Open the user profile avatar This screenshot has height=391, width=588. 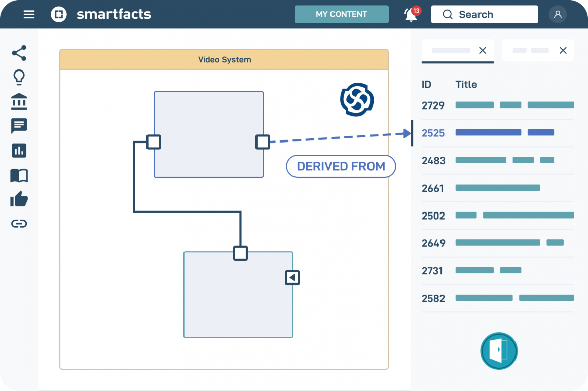pyautogui.click(x=558, y=14)
